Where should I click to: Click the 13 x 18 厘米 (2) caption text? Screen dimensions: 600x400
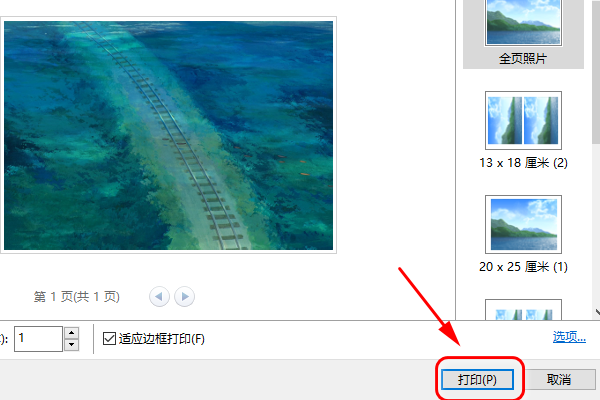(x=523, y=163)
